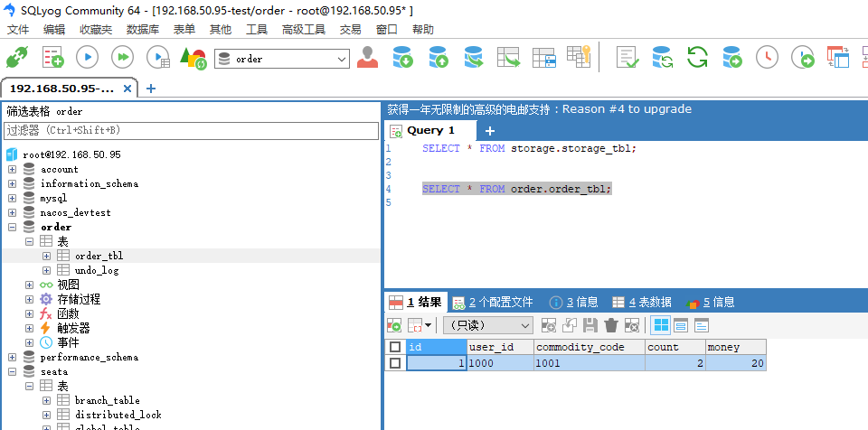Click Execute and Edit Resultset icon
The height and width of the screenshot is (430, 868).
click(x=157, y=57)
